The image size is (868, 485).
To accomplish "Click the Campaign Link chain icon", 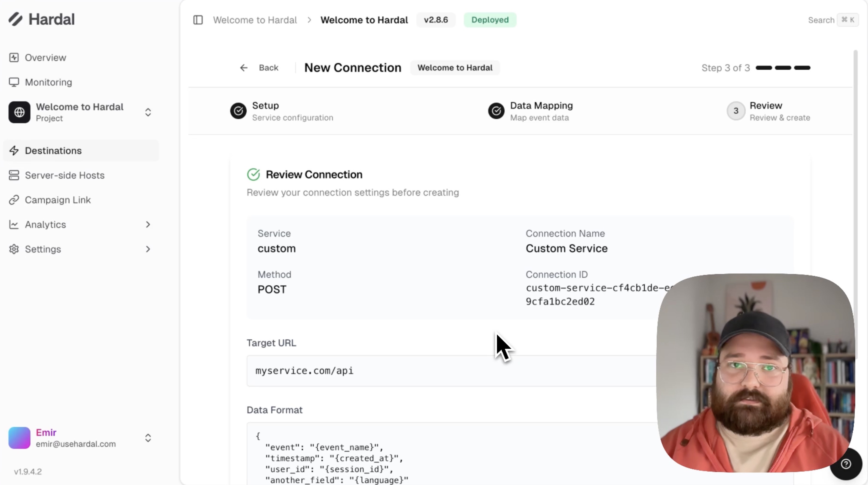I will click(14, 200).
